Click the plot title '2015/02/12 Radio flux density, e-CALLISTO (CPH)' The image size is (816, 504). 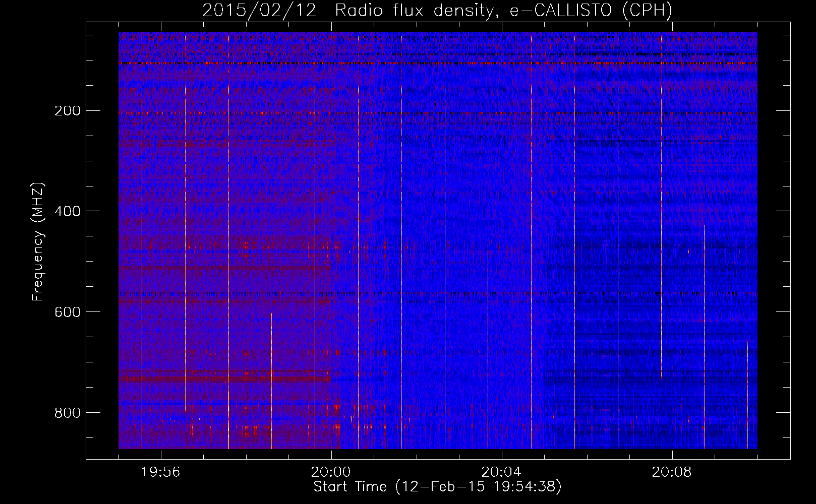(x=437, y=11)
